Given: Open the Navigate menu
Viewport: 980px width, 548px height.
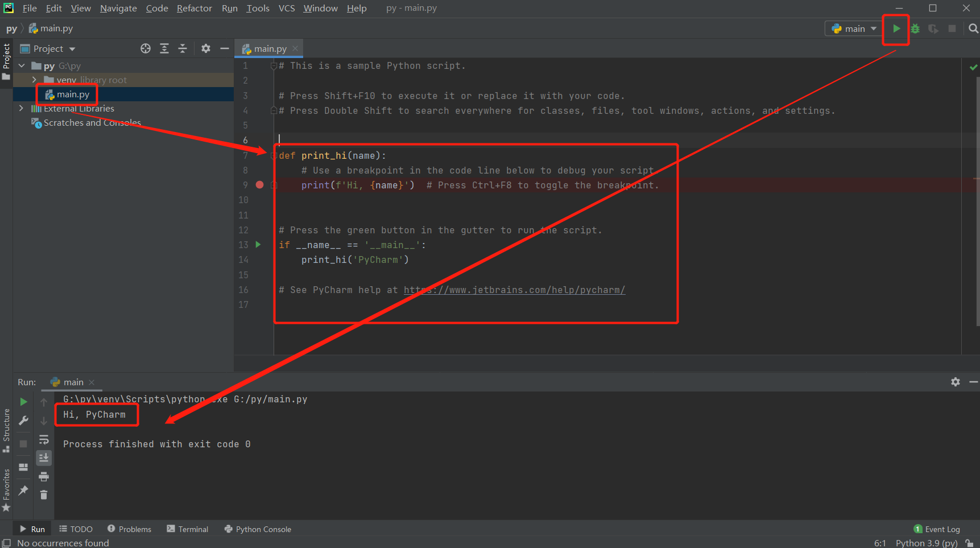Looking at the screenshot, I should pyautogui.click(x=118, y=8).
